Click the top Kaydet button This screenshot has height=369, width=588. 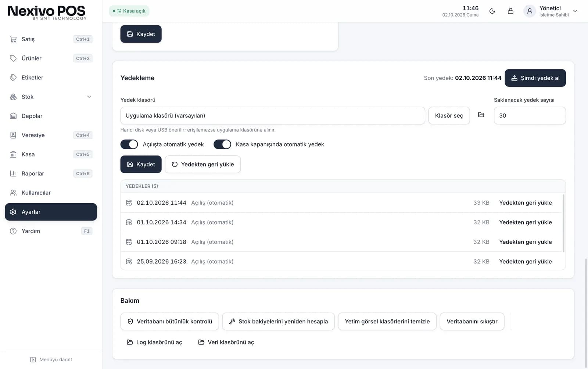(141, 34)
